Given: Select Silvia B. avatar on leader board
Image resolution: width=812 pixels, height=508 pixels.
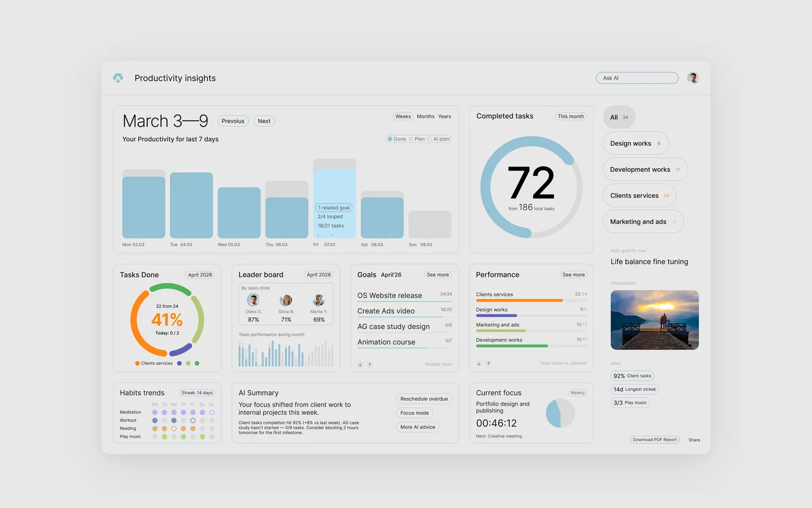Looking at the screenshot, I should (286, 300).
